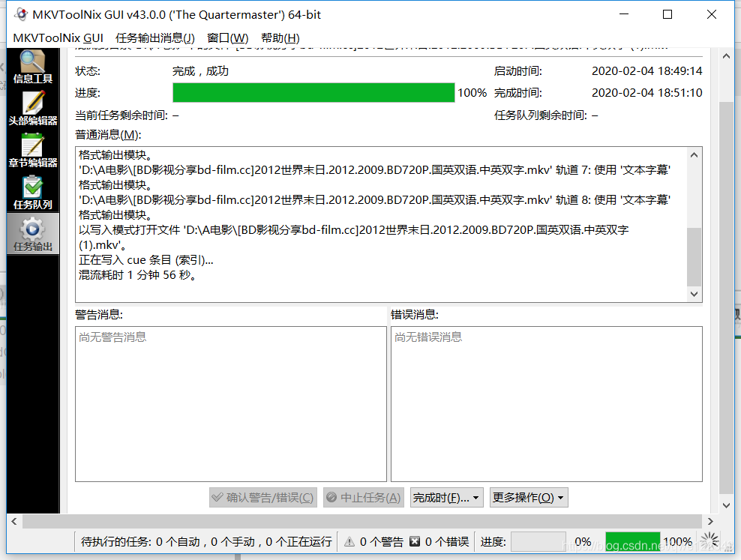This screenshot has height=560, width=741.
Task: Open the 头部编辑器 header editor
Action: coord(32,109)
